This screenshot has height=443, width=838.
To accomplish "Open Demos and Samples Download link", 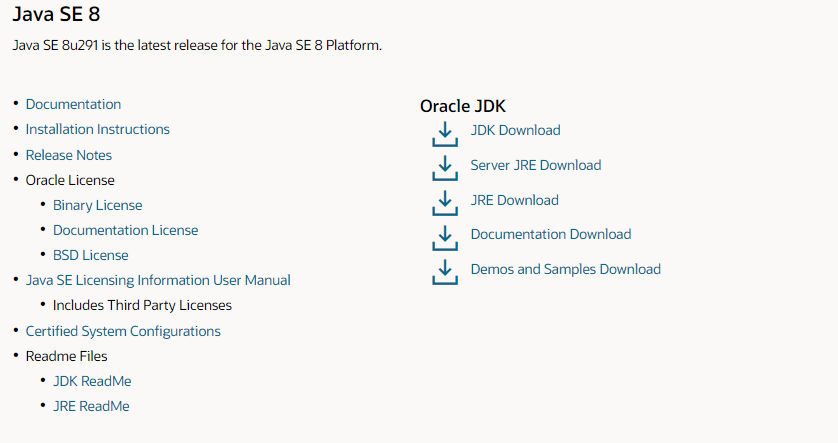I will 565,269.
